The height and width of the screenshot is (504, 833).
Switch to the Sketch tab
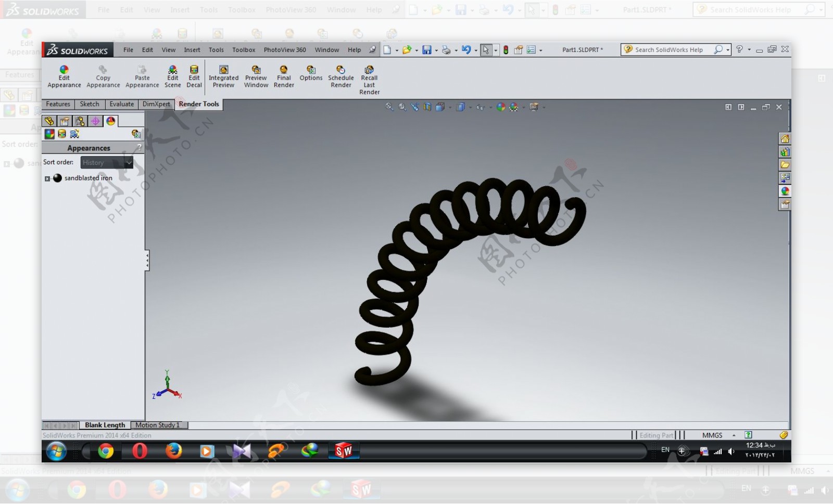coord(90,104)
